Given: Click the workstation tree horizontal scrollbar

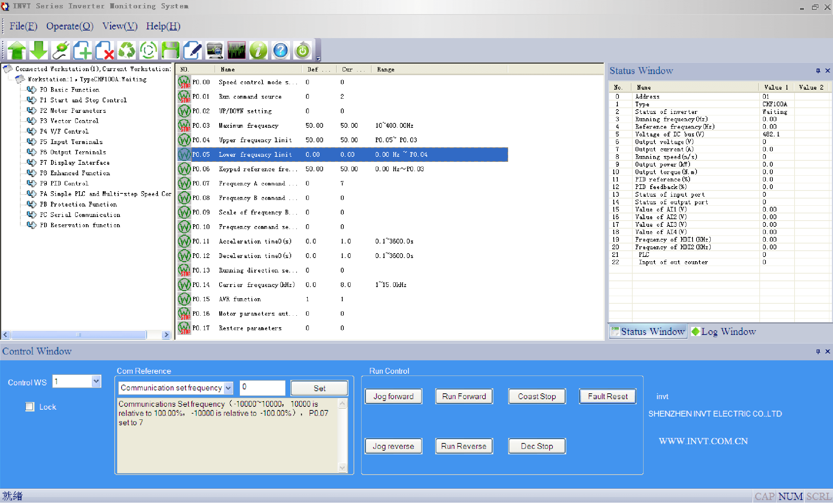Looking at the screenshot, I should [86, 335].
